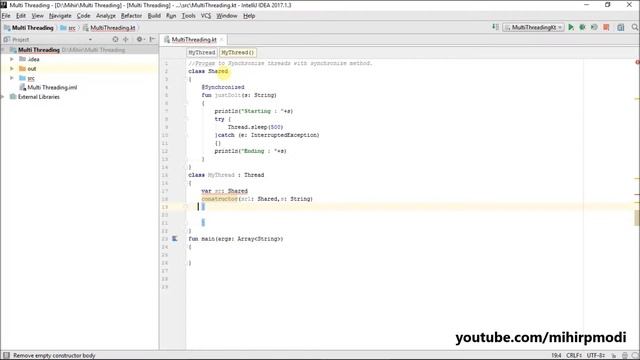Open CRLF line separator selector
The width and height of the screenshot is (640, 360).
574,356
